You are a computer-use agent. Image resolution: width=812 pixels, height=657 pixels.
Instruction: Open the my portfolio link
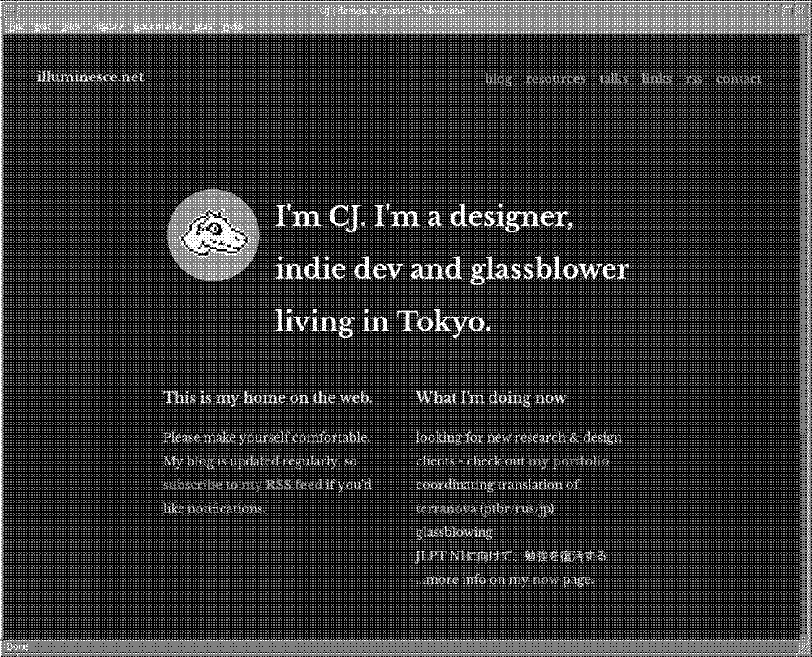[x=569, y=460]
